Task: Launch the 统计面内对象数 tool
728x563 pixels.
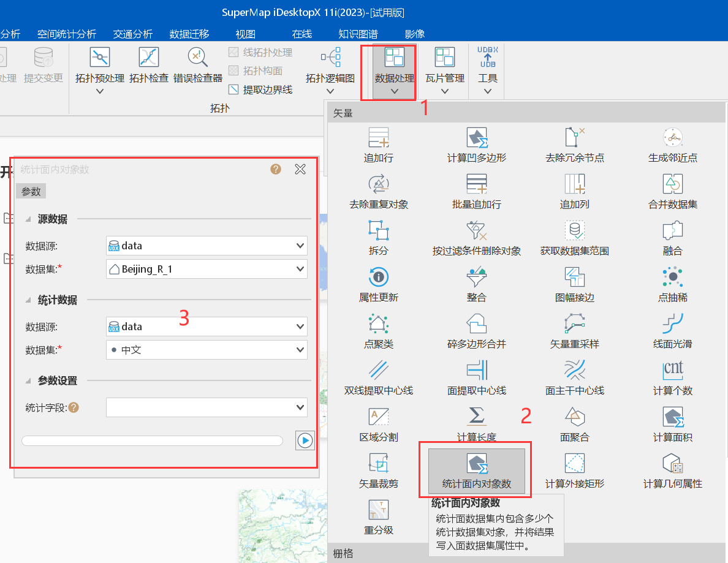Action: tap(476, 470)
